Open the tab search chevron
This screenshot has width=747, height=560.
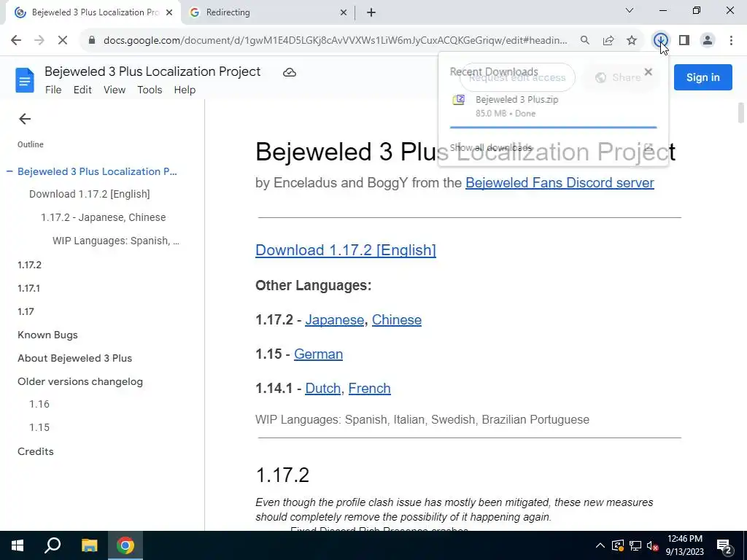click(x=630, y=10)
